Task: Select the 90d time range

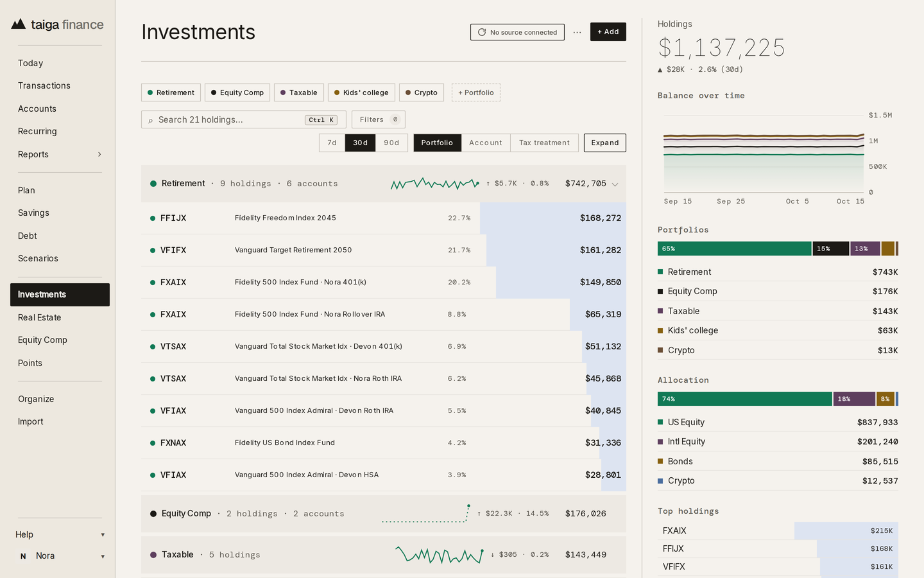Action: click(391, 143)
